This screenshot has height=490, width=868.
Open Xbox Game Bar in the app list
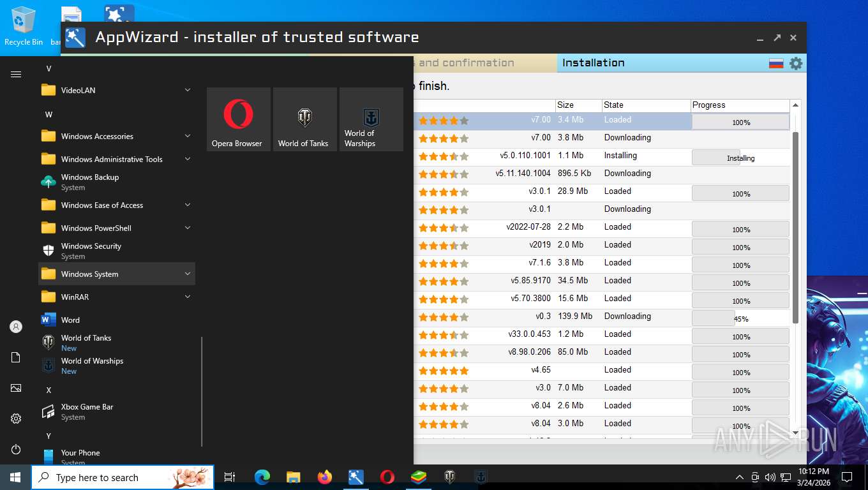point(117,412)
